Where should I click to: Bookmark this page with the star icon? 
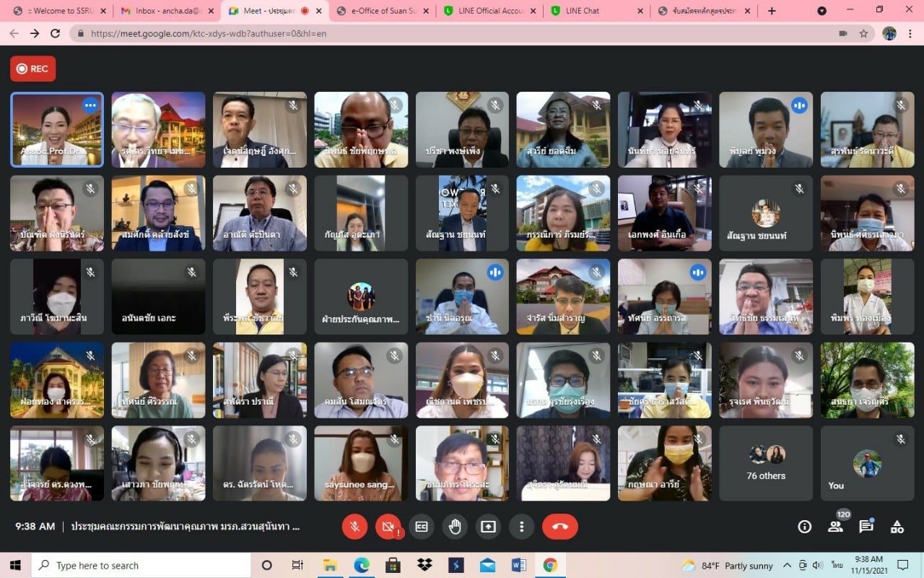[x=863, y=33]
